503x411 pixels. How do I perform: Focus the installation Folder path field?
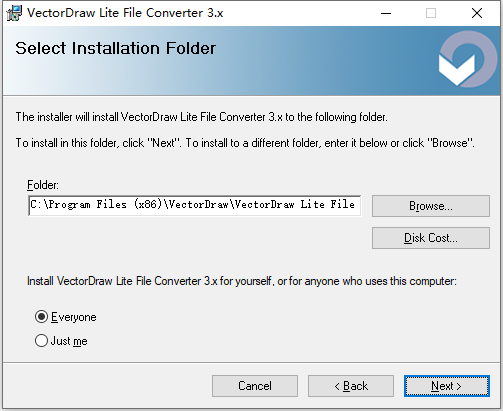[195, 206]
